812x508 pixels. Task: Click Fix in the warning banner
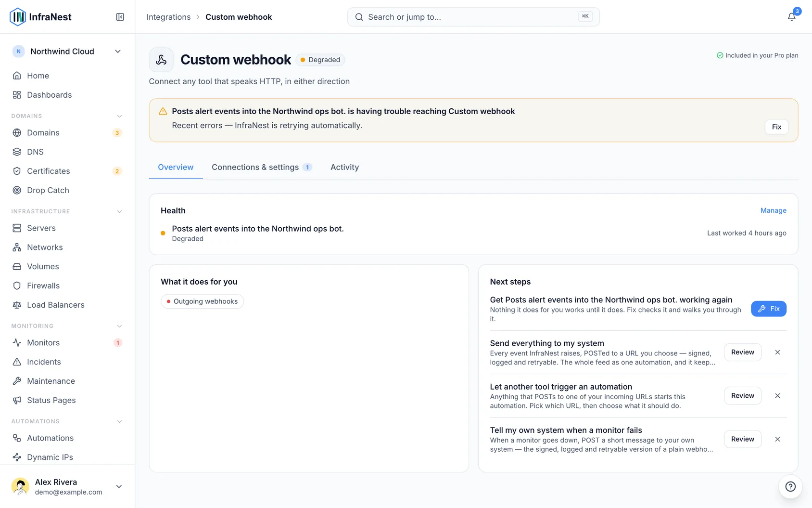point(776,127)
